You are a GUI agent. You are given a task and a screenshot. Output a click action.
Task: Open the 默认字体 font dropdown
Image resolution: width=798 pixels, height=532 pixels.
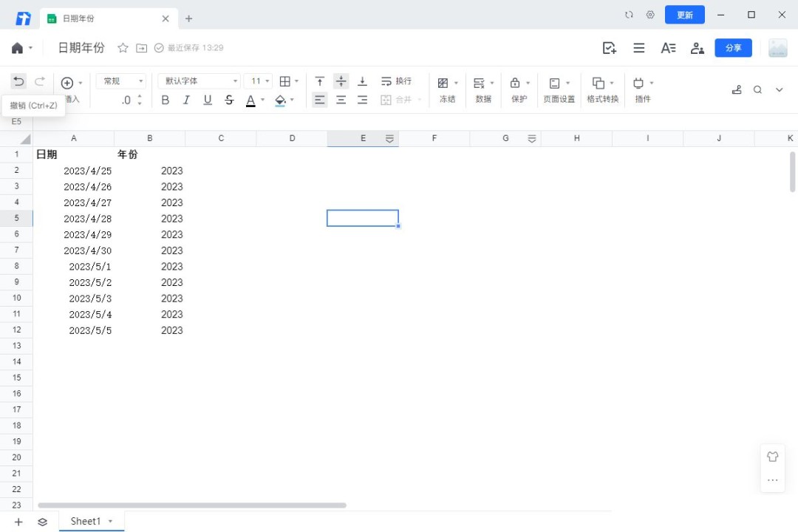tap(201, 81)
